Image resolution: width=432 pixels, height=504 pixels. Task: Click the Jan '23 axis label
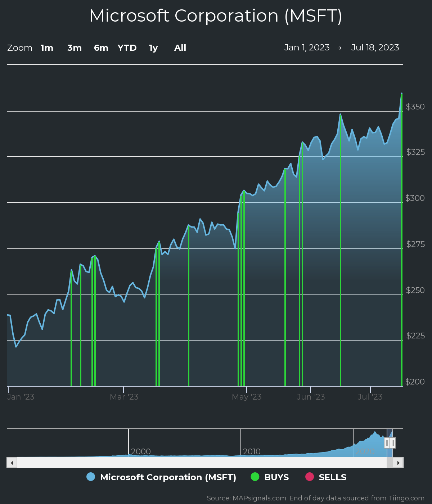[x=21, y=397]
